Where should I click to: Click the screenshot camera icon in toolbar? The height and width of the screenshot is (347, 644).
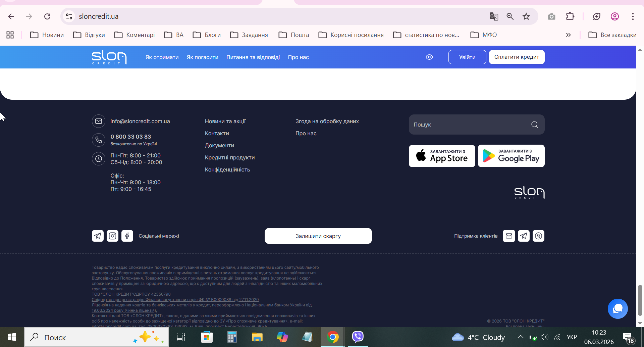551,16
